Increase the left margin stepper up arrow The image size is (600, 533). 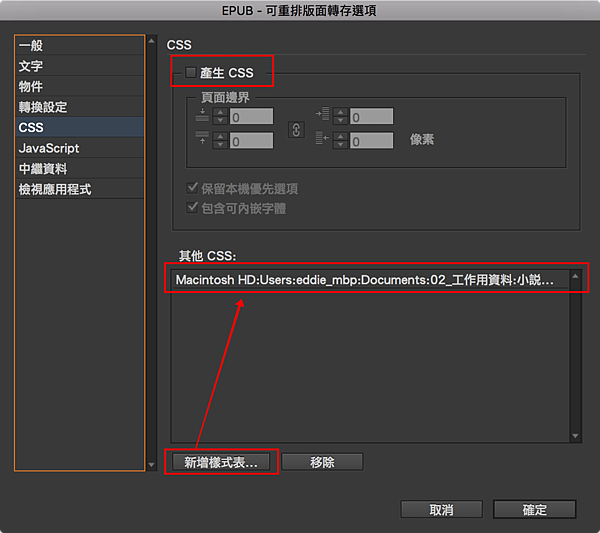click(x=340, y=112)
